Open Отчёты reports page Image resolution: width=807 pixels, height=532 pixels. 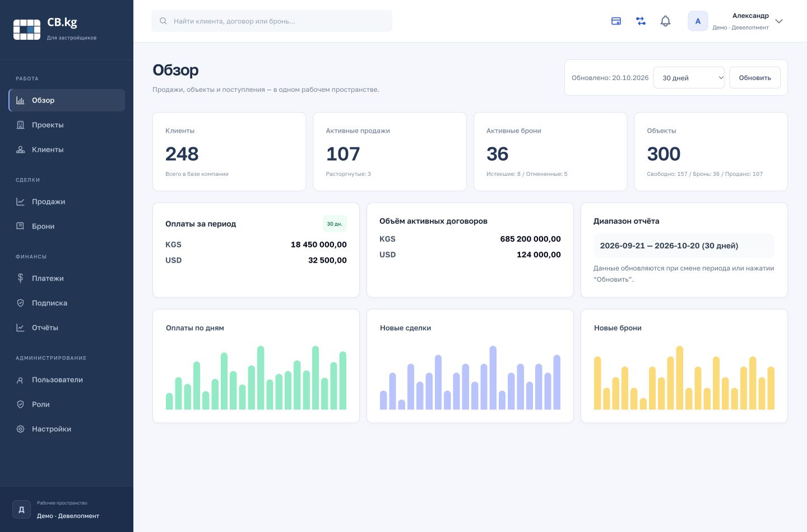click(67, 328)
